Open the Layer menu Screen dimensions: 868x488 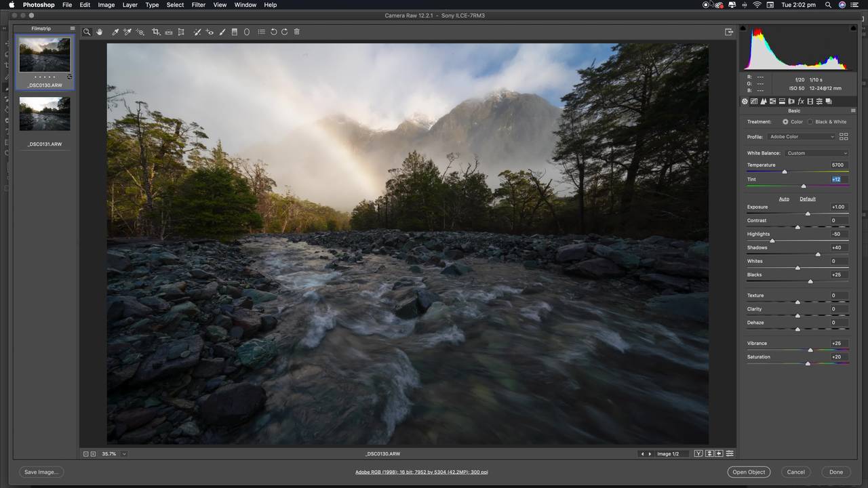(x=130, y=5)
